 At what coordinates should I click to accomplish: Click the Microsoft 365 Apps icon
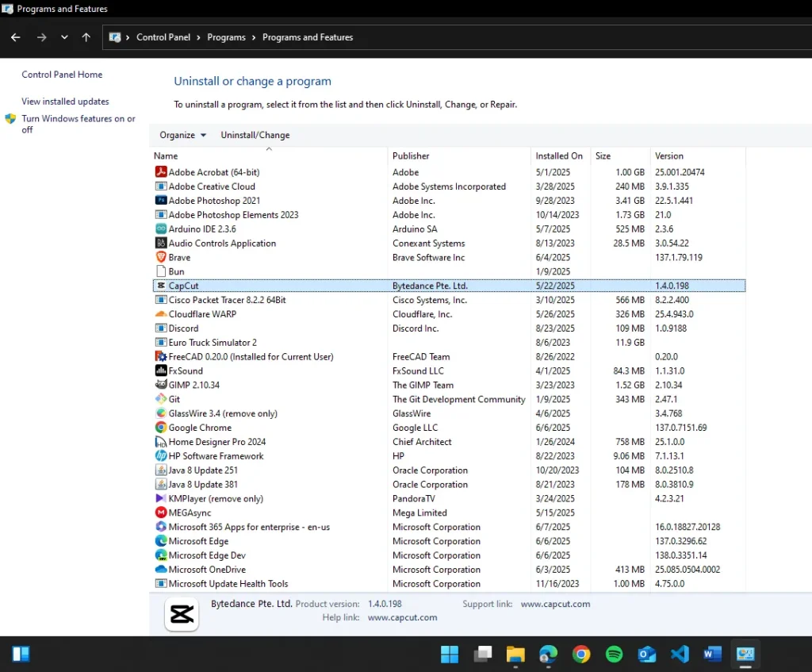[161, 527]
